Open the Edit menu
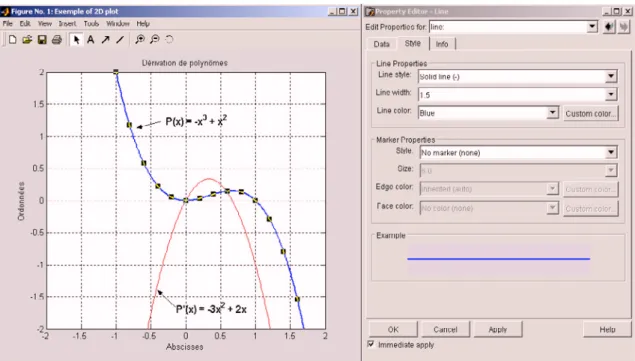 click(25, 23)
